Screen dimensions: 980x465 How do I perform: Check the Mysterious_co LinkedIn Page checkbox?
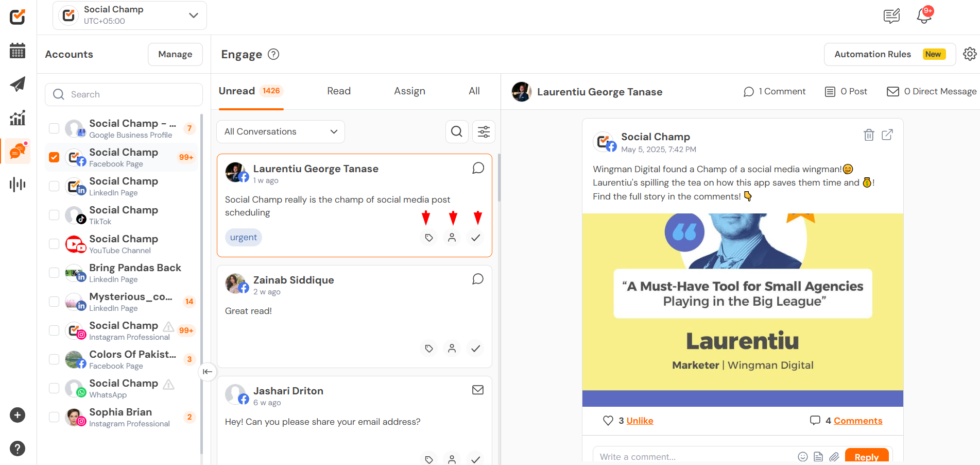pos(54,302)
